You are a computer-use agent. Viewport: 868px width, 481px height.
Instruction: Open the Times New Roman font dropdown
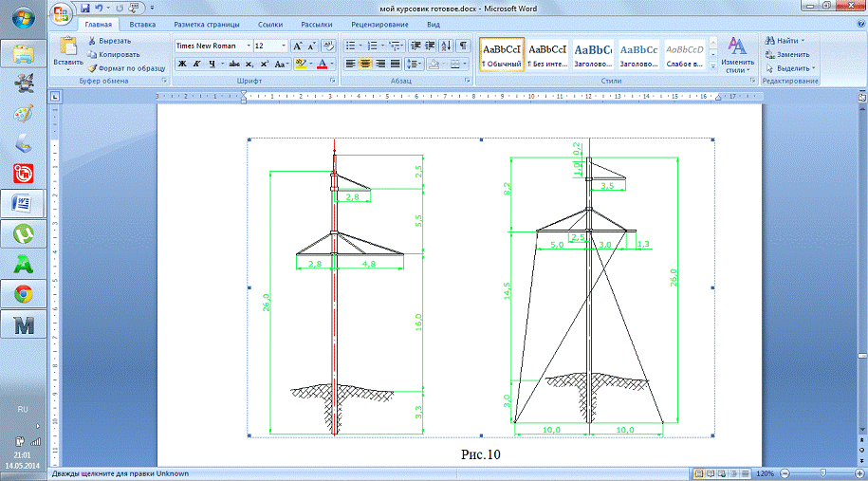tap(249, 46)
